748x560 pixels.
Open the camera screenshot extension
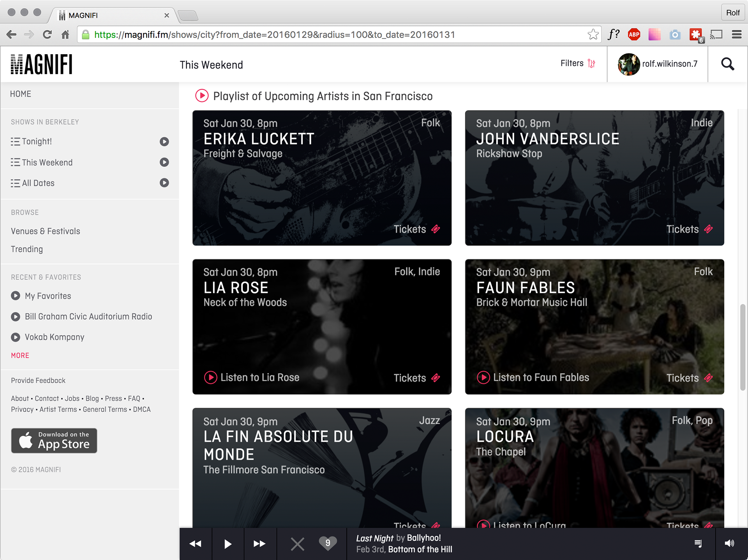click(675, 35)
